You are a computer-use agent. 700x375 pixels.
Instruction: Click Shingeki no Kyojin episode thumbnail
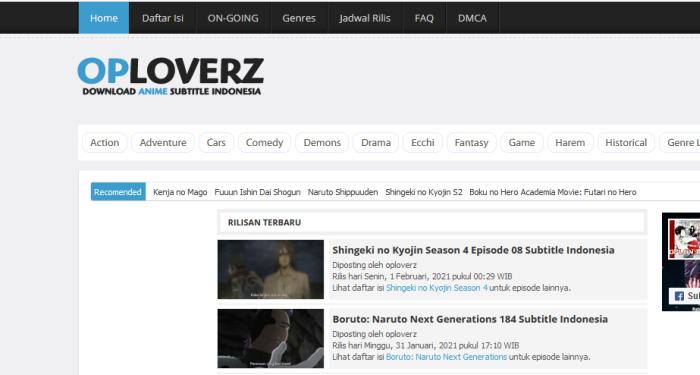271,269
